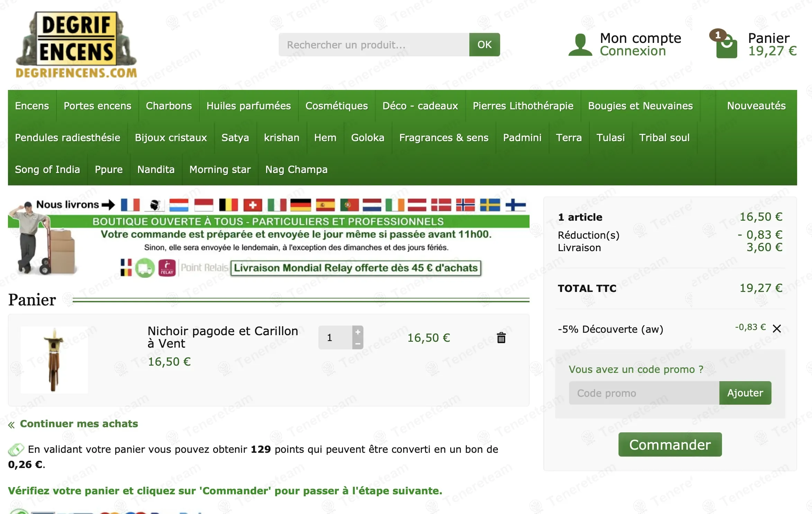Image resolution: width=812 pixels, height=514 pixels.
Task: Open the Pendules radiesthésie category
Action: [x=67, y=138]
